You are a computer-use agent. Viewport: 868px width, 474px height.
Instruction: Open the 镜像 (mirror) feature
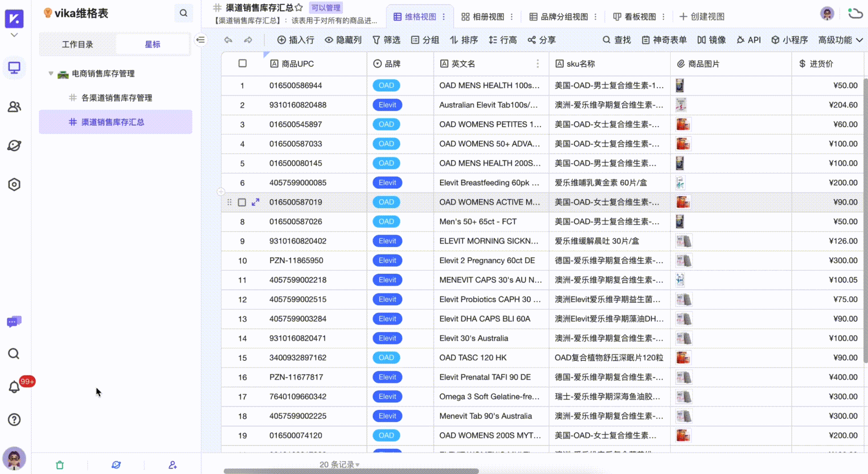click(x=711, y=40)
